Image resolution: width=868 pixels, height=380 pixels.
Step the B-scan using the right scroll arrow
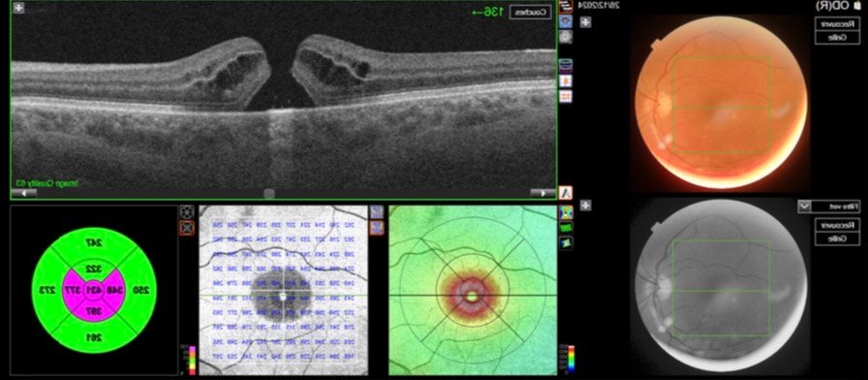[543, 193]
